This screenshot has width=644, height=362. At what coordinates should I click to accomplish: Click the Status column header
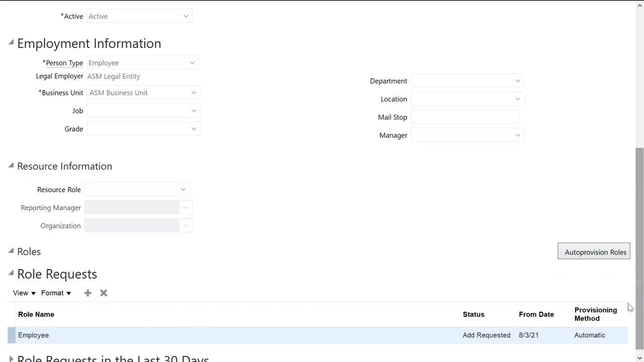coord(473,314)
